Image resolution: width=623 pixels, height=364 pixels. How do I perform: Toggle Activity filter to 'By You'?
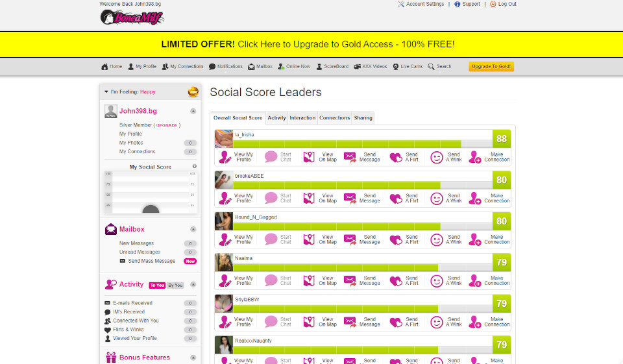coord(175,285)
